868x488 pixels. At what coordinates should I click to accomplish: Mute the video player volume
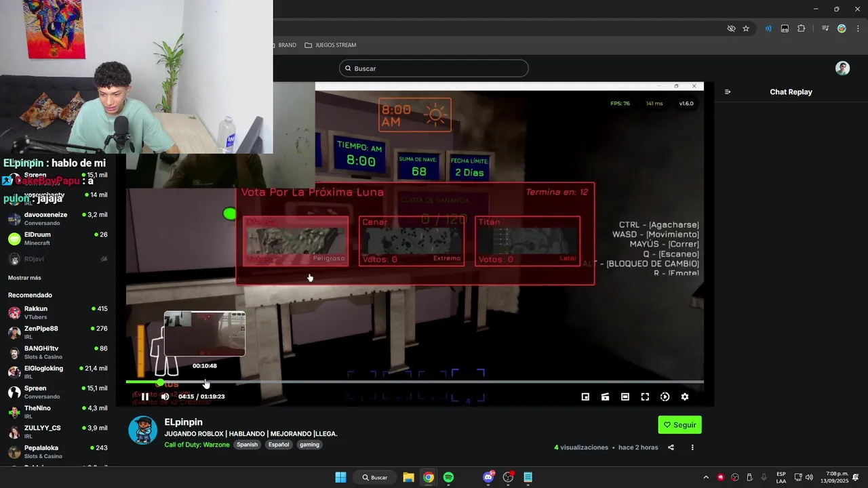[x=165, y=396]
